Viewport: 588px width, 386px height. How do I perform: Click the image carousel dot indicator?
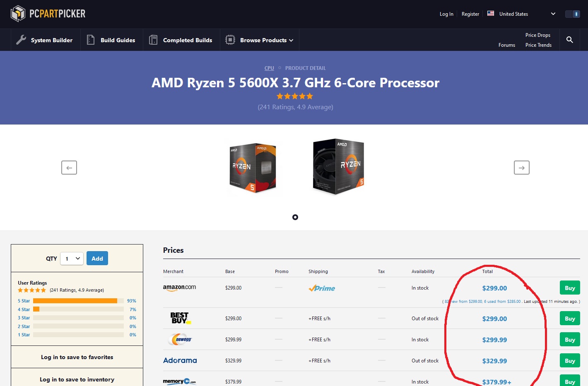pyautogui.click(x=295, y=217)
